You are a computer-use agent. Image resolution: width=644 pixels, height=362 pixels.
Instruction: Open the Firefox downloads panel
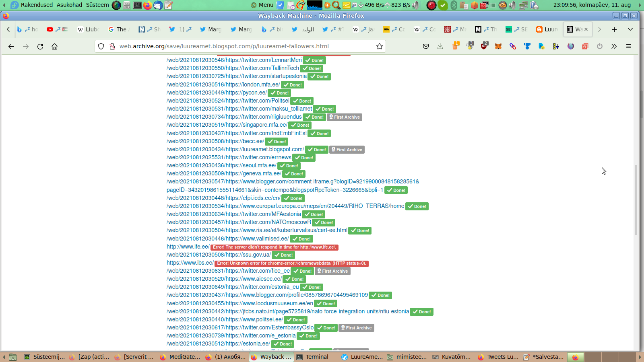tap(440, 46)
